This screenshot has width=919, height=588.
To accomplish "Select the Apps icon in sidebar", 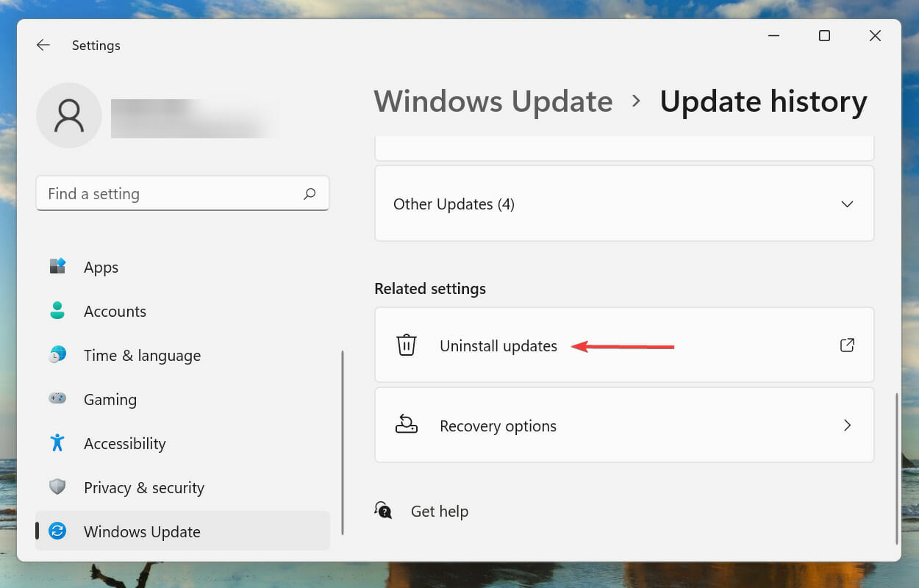I will point(57,267).
